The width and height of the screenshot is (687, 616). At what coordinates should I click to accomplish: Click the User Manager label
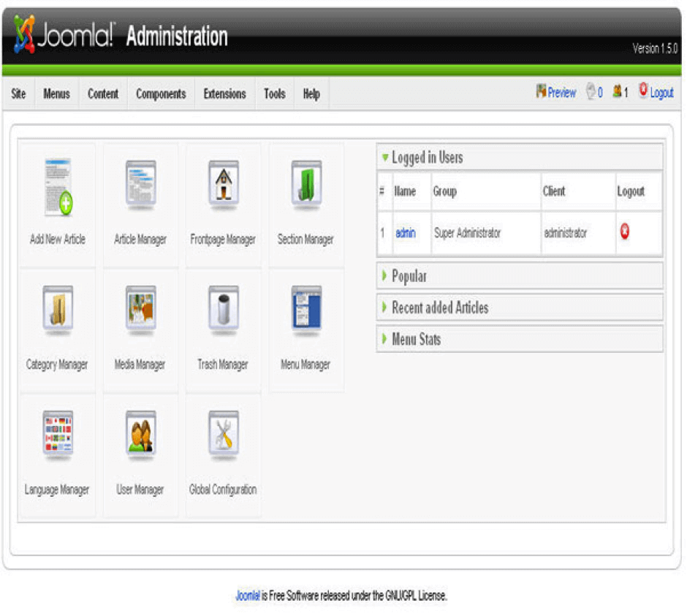[140, 490]
